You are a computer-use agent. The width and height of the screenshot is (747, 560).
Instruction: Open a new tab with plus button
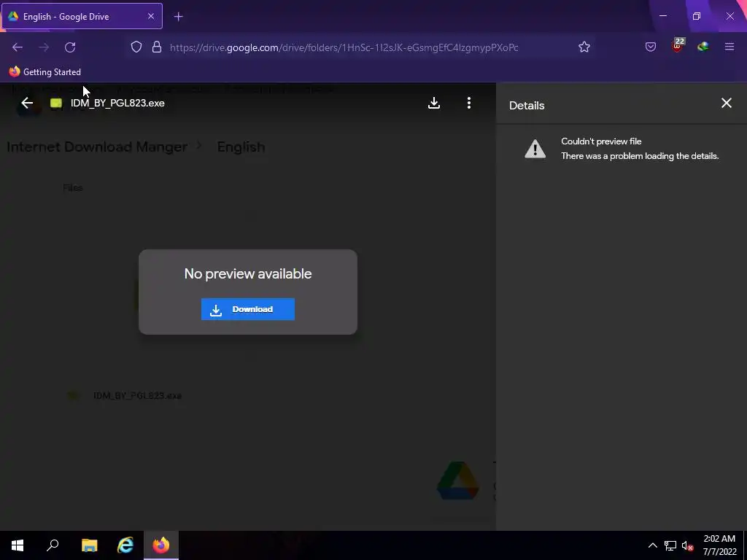[x=178, y=17]
